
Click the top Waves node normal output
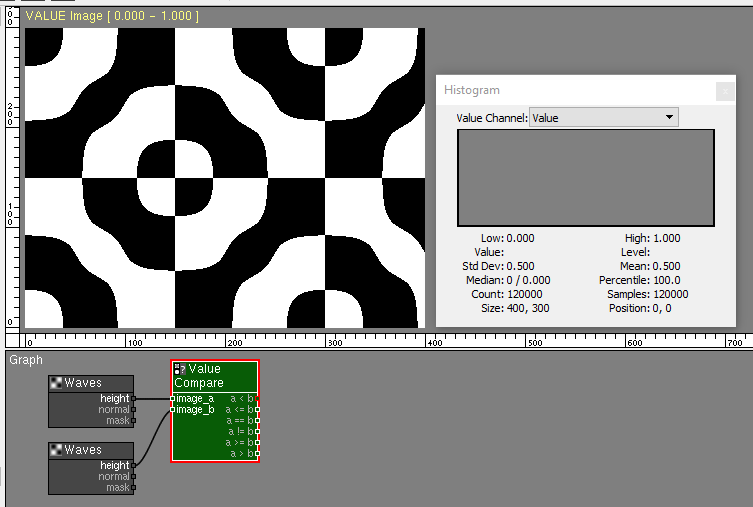click(133, 410)
